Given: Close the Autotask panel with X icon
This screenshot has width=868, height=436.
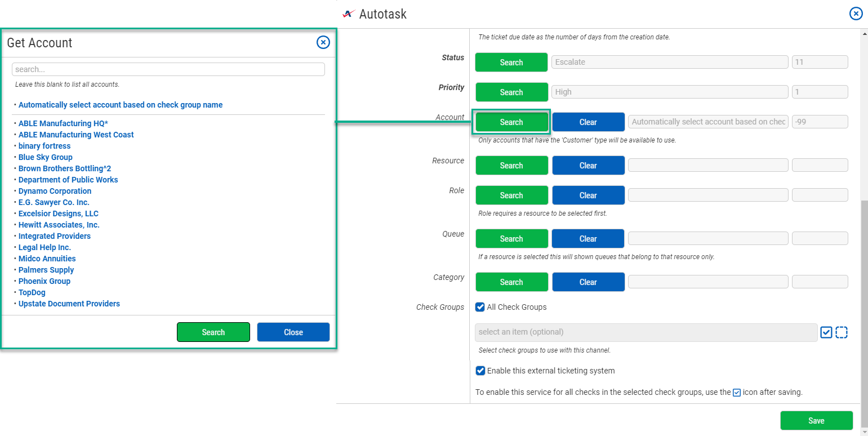Looking at the screenshot, I should (856, 14).
